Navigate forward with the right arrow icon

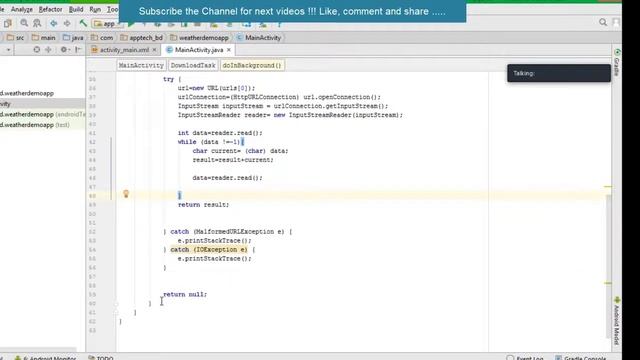[67, 23]
